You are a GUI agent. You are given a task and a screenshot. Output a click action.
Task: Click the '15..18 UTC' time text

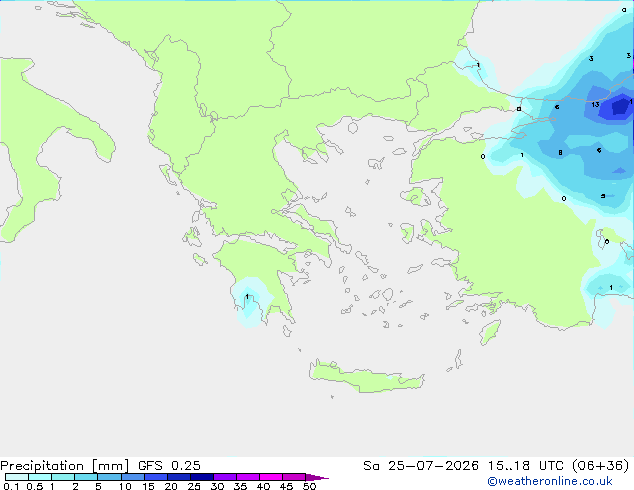coord(525,466)
